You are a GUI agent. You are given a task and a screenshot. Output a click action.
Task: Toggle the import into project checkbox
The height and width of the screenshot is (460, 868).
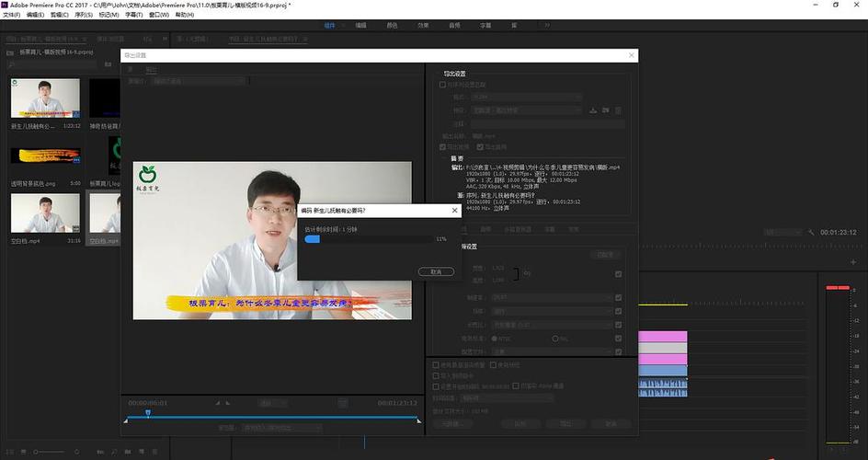[x=435, y=376]
